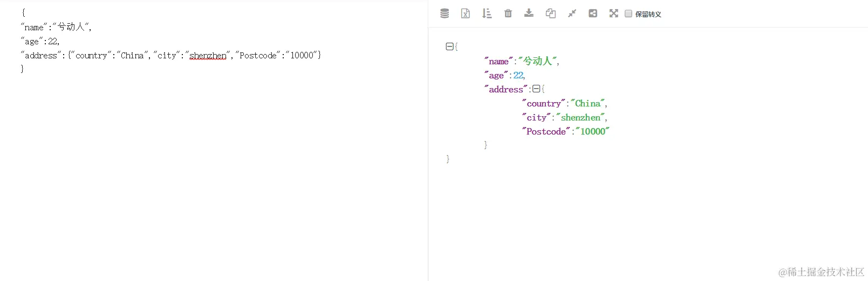Clear content with the trash icon

click(x=508, y=14)
